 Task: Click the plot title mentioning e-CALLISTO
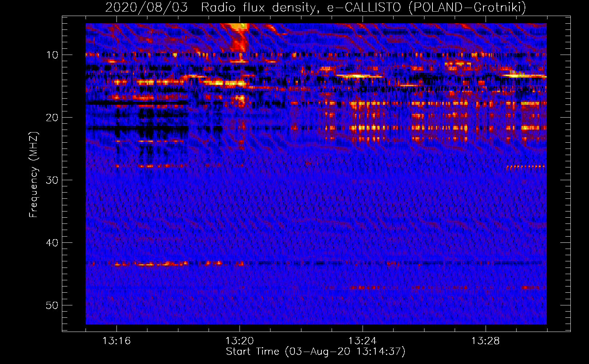coord(316,7)
